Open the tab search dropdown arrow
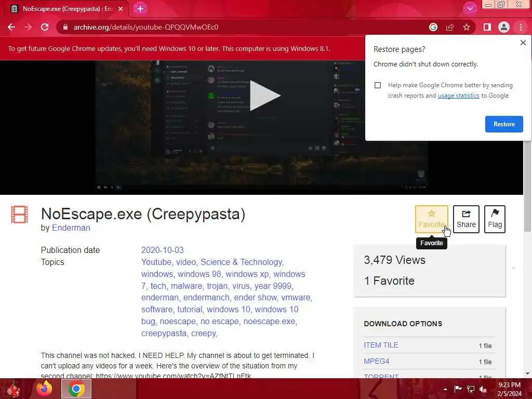532x399 pixels. click(x=470, y=9)
